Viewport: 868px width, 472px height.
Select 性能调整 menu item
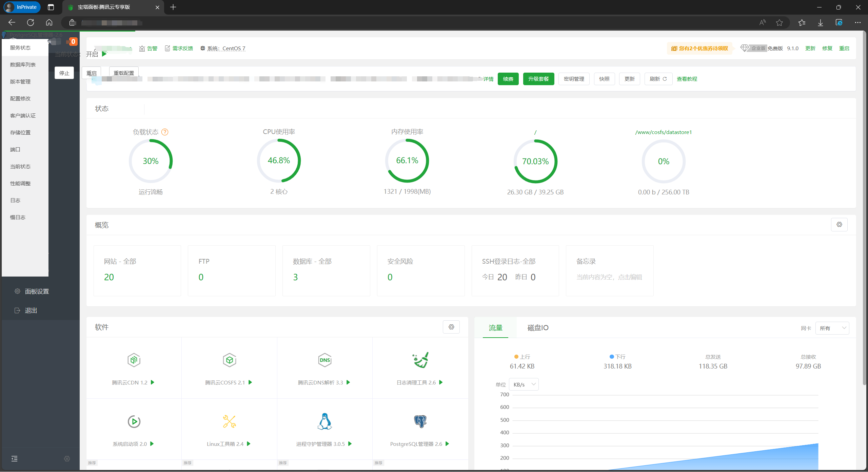pyautogui.click(x=25, y=183)
